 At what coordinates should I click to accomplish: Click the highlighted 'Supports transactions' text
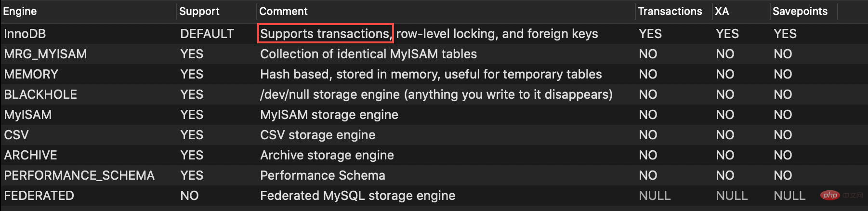coord(325,34)
